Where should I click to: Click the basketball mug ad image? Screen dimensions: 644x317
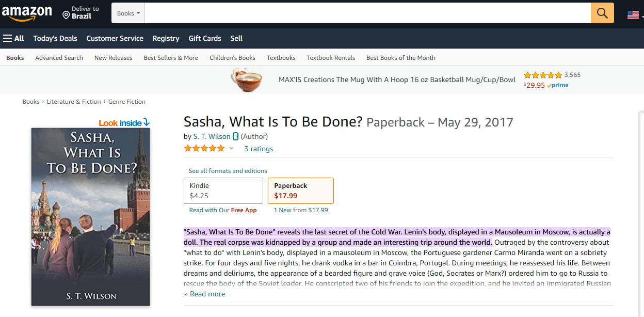[246, 80]
